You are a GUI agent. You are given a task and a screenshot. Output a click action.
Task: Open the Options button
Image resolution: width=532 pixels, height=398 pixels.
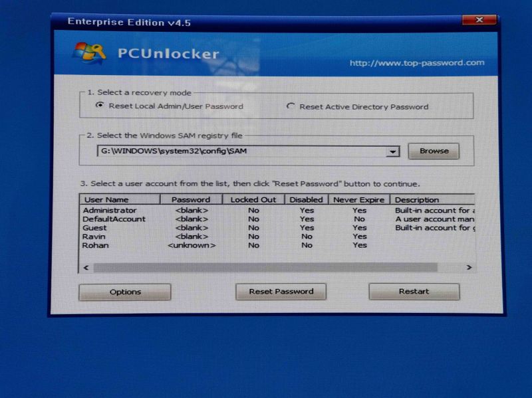coord(125,292)
